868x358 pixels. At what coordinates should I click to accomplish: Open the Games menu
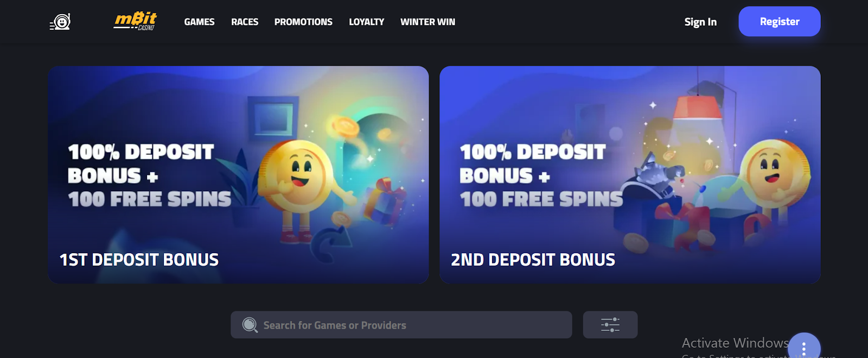click(199, 22)
